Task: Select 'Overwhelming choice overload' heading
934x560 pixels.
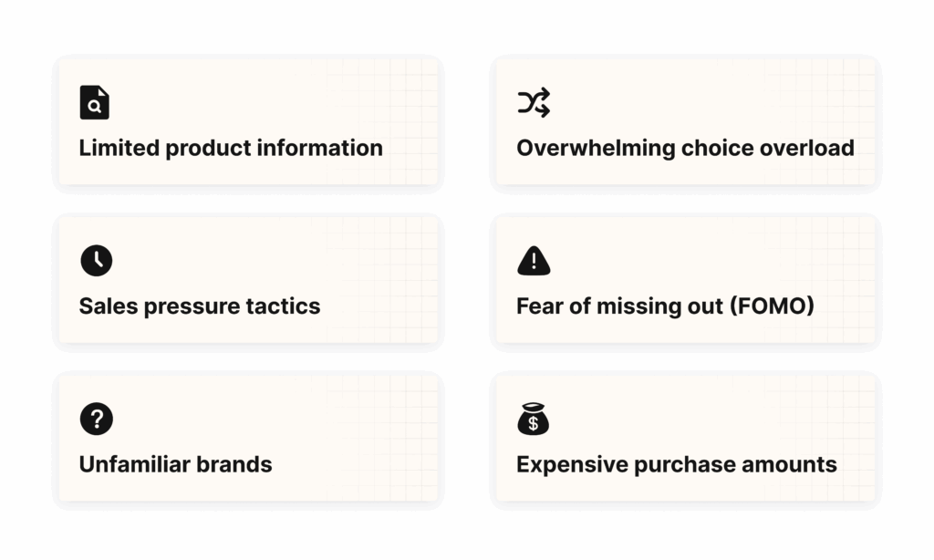Action: coord(685,148)
